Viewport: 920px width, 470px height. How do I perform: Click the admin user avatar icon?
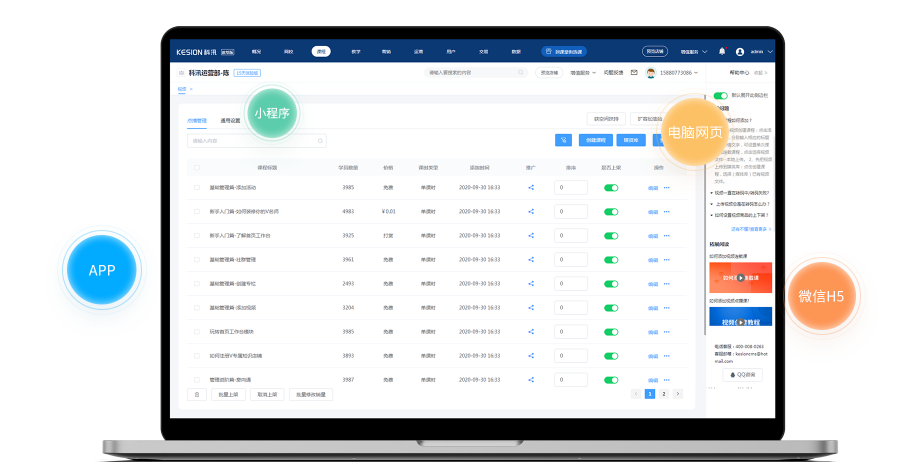pos(740,52)
